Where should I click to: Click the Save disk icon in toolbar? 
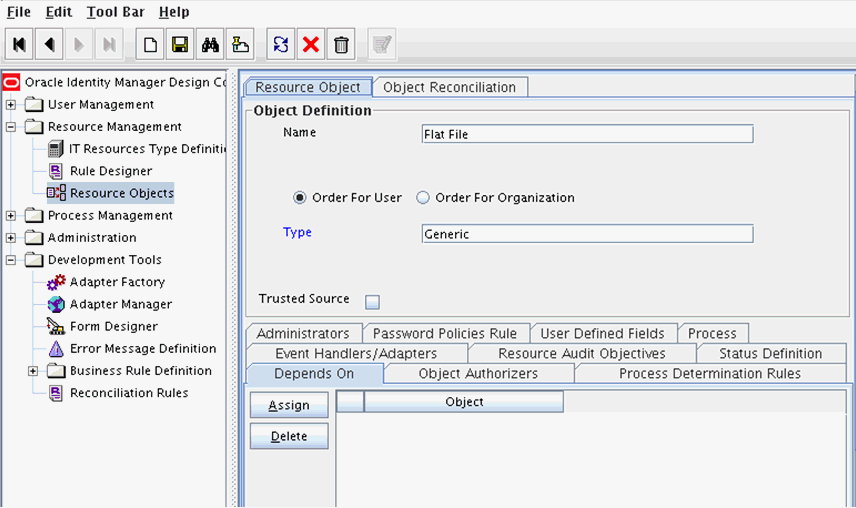coord(180,45)
